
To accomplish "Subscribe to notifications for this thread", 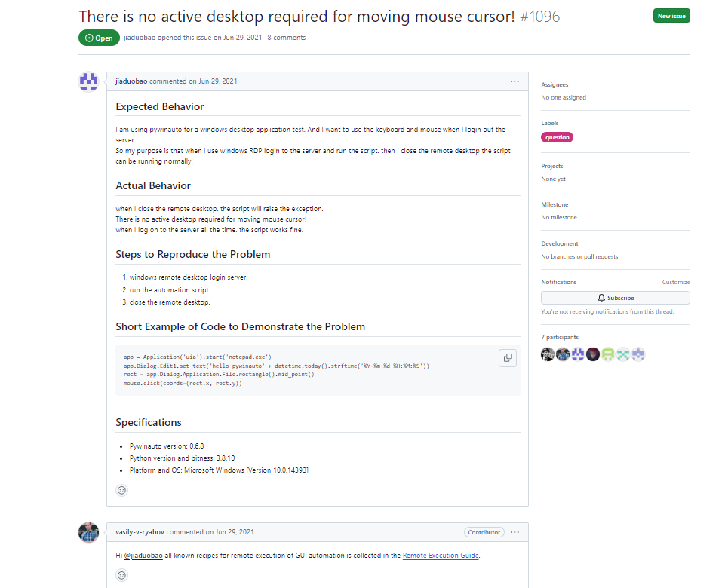I will point(616,298).
